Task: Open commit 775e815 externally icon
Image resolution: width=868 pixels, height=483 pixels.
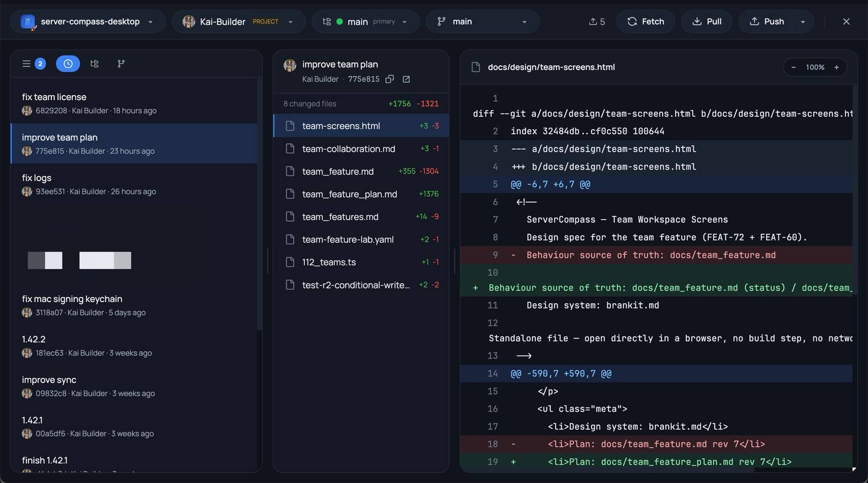Action: pyautogui.click(x=406, y=79)
